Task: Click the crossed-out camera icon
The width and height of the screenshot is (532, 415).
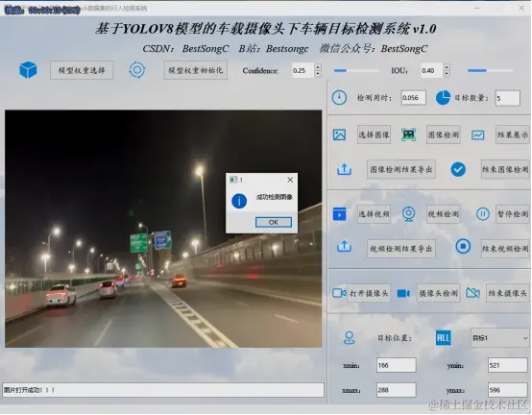Action: click(x=473, y=292)
